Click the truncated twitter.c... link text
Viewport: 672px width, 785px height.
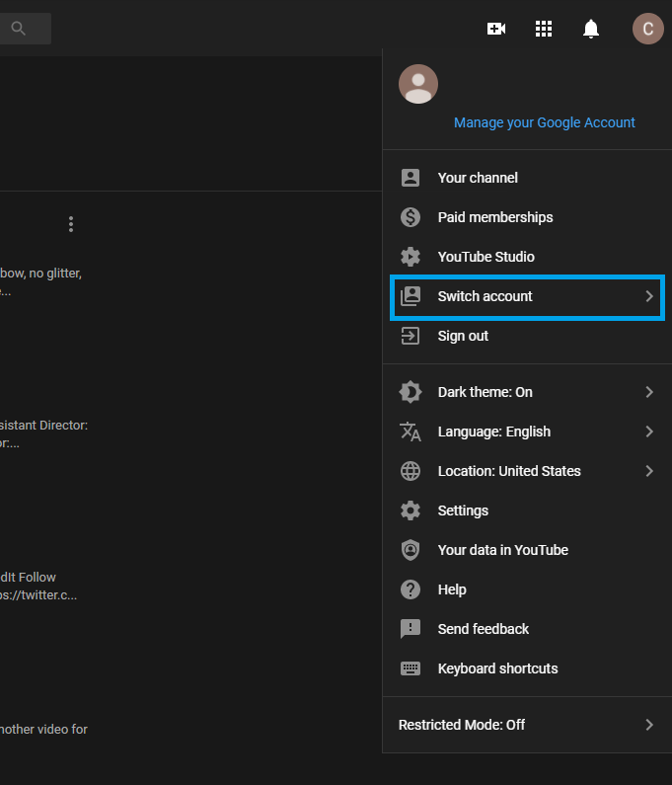coord(38,595)
